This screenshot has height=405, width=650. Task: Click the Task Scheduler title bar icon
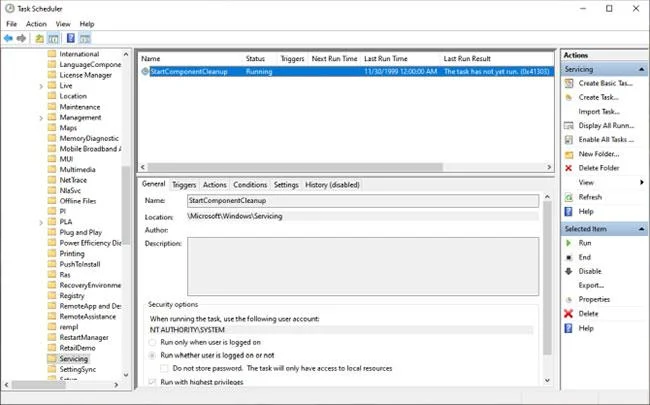pyautogui.click(x=9, y=8)
